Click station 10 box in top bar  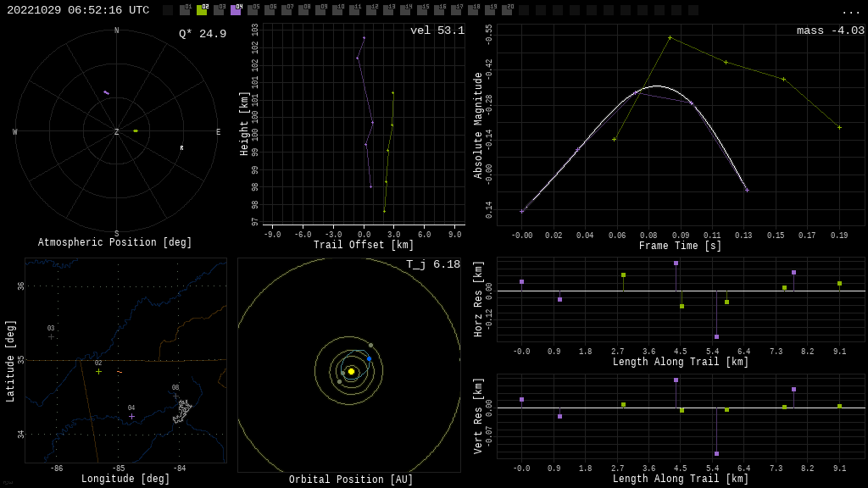[x=337, y=10]
